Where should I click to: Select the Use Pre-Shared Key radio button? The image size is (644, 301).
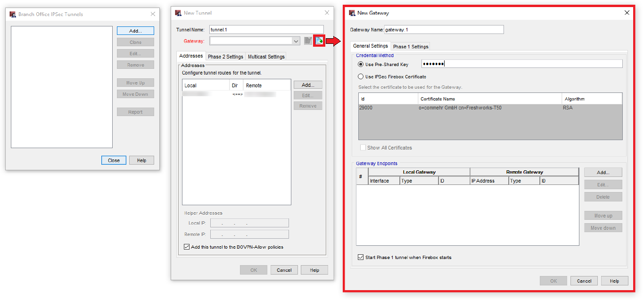click(x=361, y=64)
